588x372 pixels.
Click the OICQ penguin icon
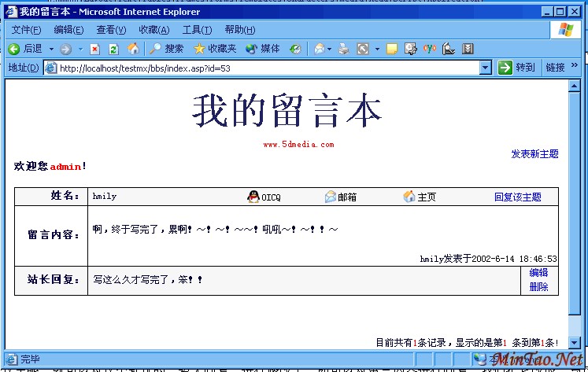tap(253, 197)
